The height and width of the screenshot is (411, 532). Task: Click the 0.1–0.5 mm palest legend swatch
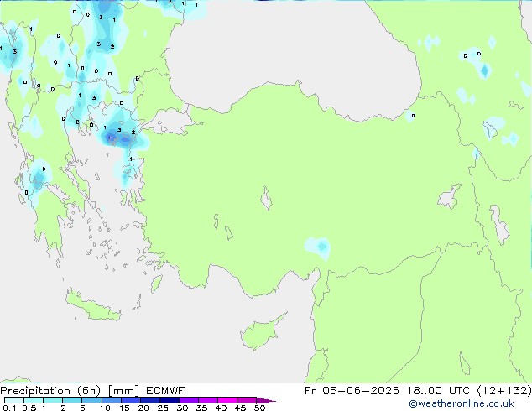coord(14,400)
